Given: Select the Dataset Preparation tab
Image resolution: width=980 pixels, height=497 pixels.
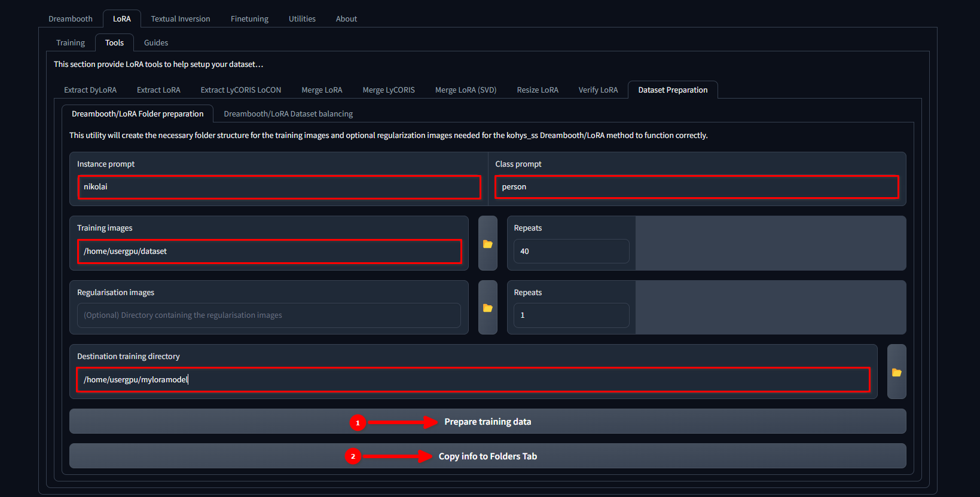Looking at the screenshot, I should (x=673, y=90).
